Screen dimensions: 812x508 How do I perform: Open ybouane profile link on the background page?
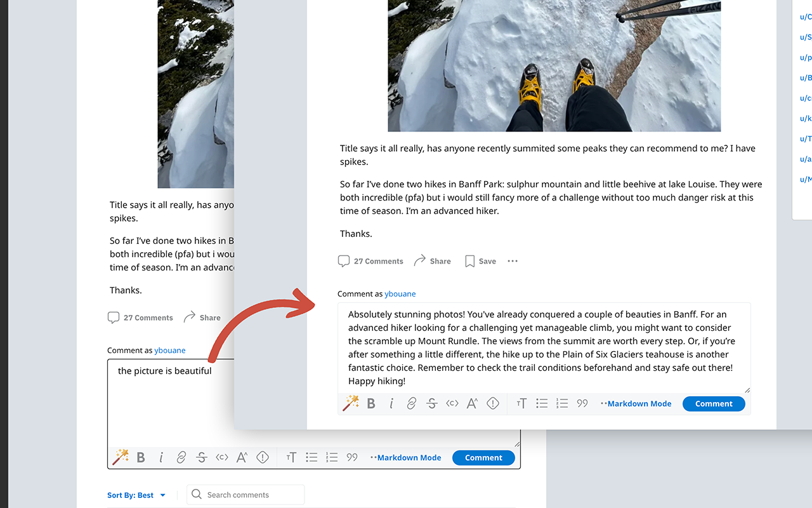pos(170,351)
